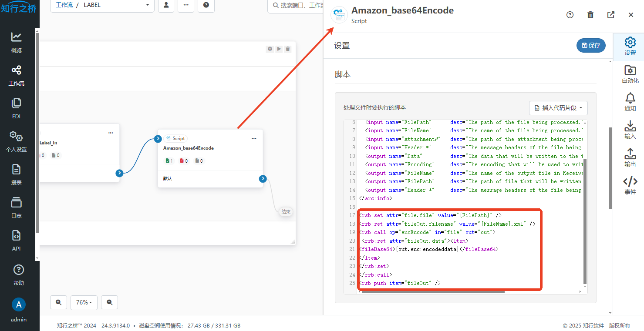The height and width of the screenshot is (331, 644).
Task: Click the settings panel vertical scrollbar
Action: (610, 167)
